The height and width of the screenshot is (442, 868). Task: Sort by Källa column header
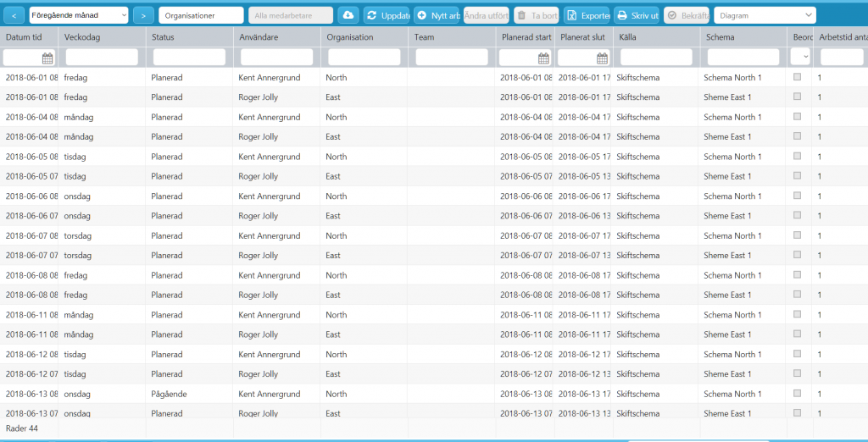626,37
